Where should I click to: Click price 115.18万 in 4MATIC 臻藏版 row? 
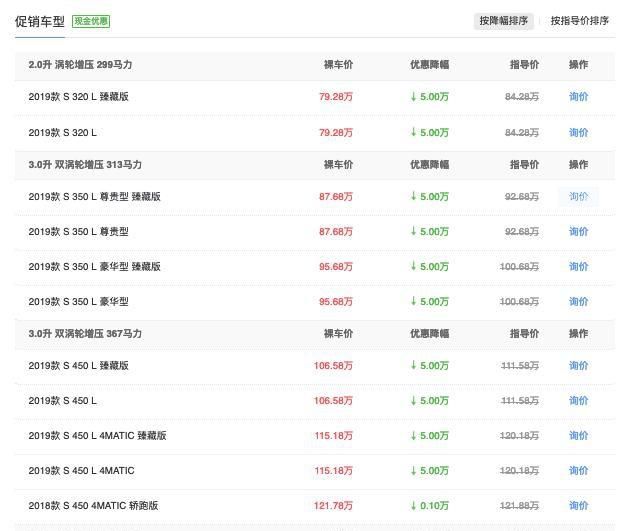click(333, 436)
